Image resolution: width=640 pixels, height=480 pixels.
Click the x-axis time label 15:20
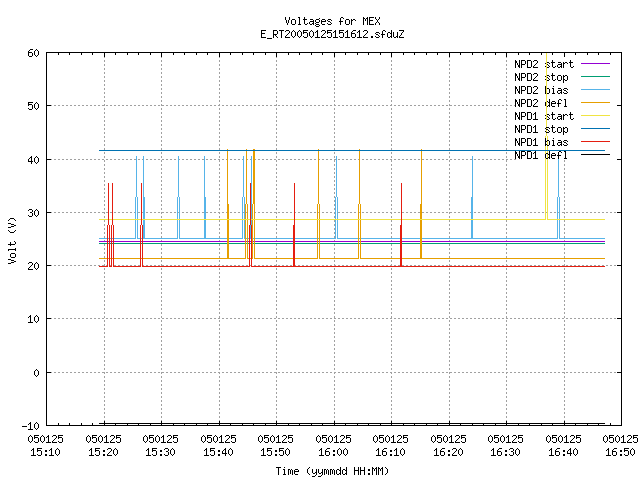[x=103, y=452]
